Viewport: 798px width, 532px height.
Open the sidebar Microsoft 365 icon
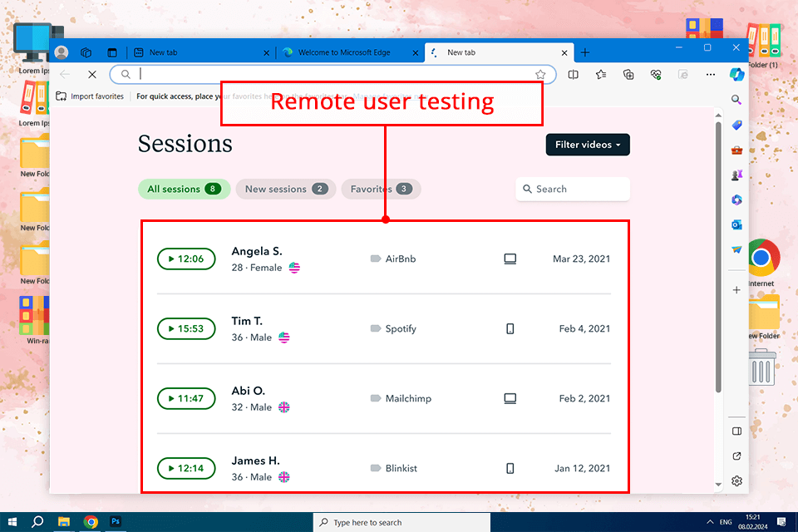737,200
